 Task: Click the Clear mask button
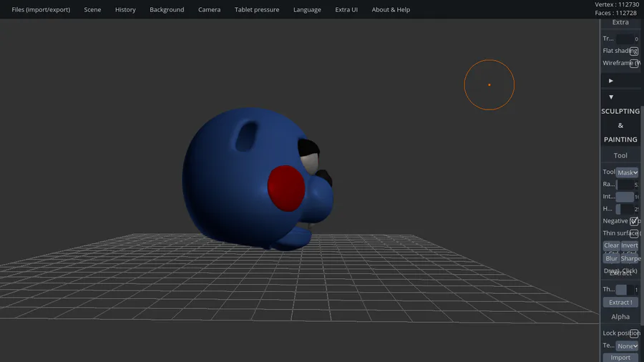click(x=611, y=245)
